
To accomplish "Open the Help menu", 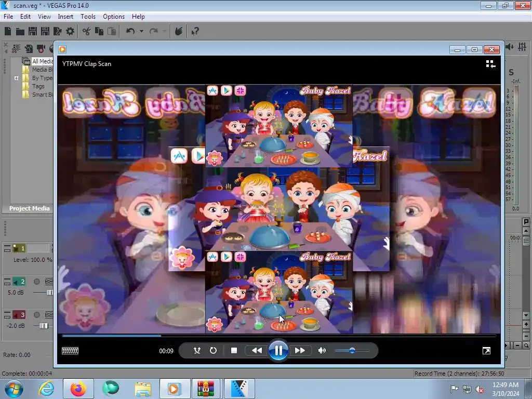I will point(138,16).
